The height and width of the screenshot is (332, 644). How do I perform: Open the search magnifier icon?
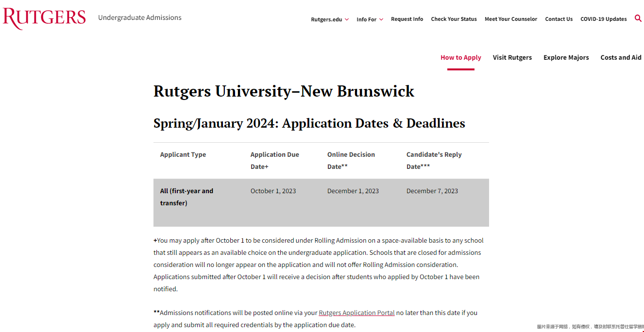638,18
